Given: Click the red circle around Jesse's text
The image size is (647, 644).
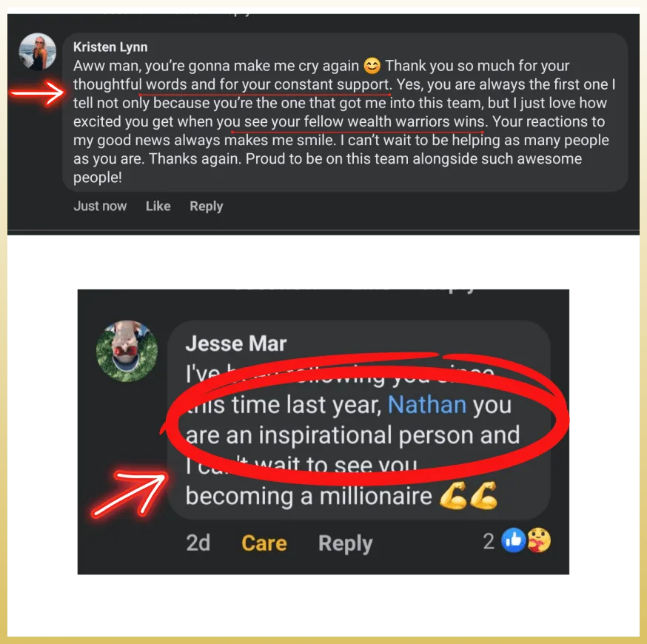Looking at the screenshot, I should tap(365, 418).
